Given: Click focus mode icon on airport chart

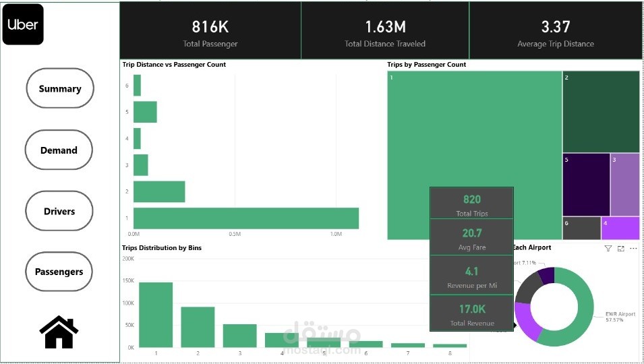Looking at the screenshot, I should pyautogui.click(x=620, y=249).
